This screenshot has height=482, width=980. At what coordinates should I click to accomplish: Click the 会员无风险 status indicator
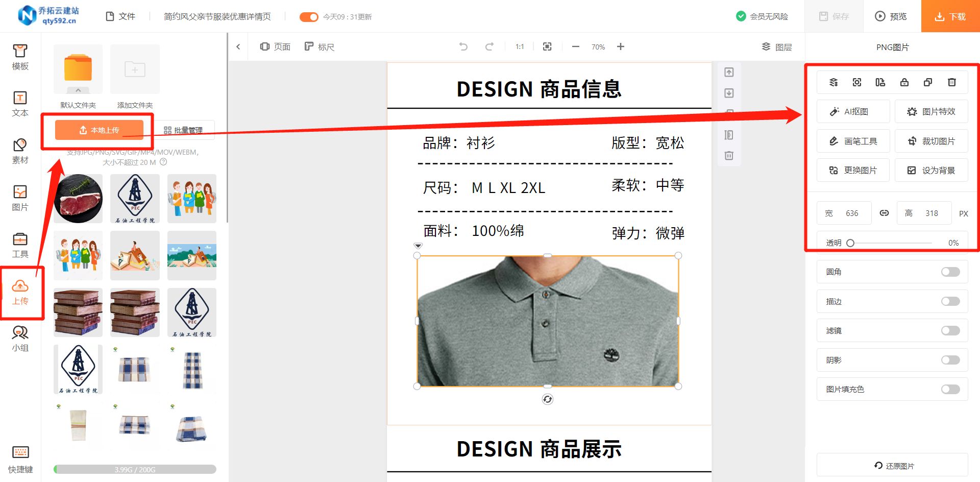[x=762, y=16]
